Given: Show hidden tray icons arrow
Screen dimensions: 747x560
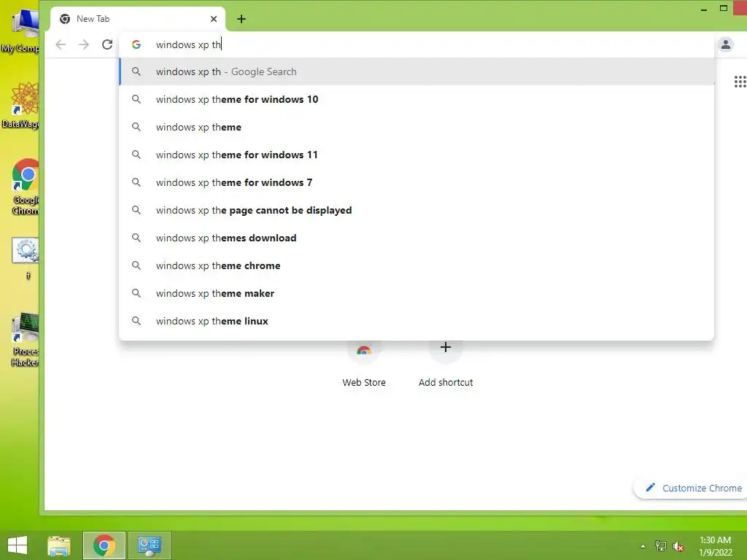Looking at the screenshot, I should coord(643,546).
